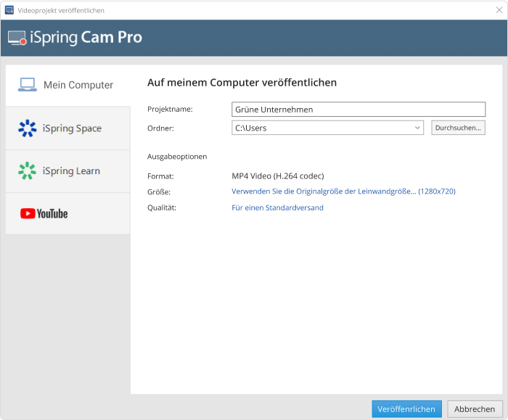
Task: Select the Mein Computer tab label
Action: (x=78, y=85)
